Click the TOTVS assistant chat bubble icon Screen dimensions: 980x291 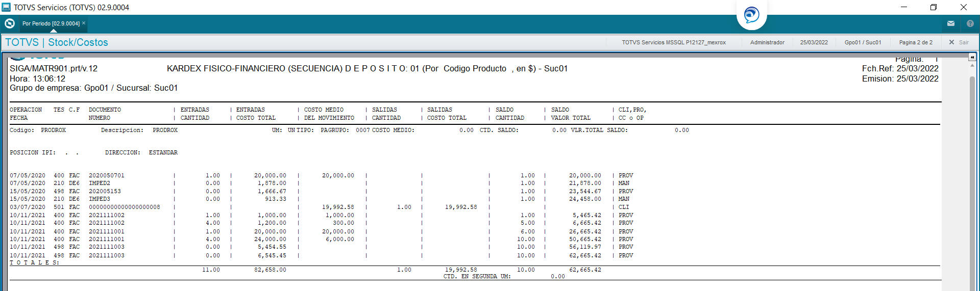[x=751, y=15]
